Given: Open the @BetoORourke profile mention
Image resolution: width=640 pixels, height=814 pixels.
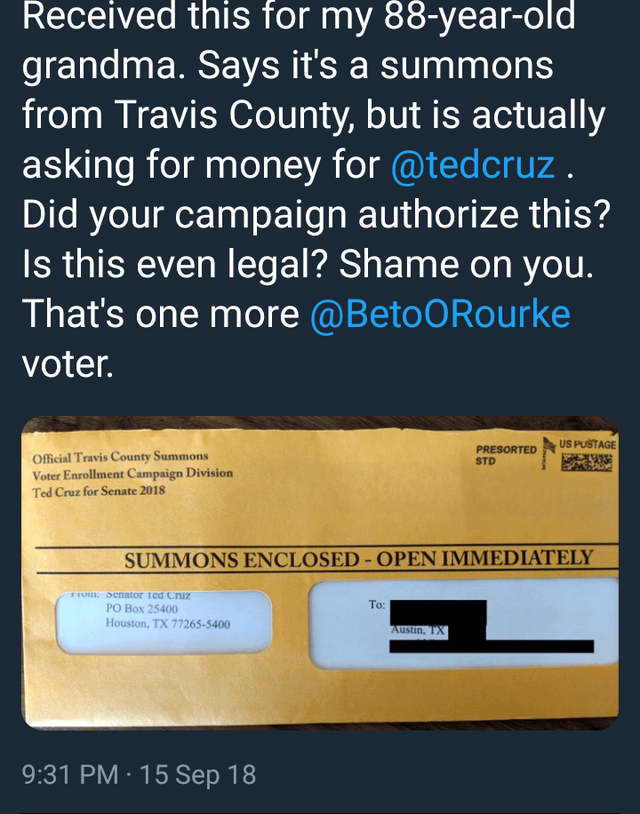Looking at the screenshot, I should coord(440,314).
